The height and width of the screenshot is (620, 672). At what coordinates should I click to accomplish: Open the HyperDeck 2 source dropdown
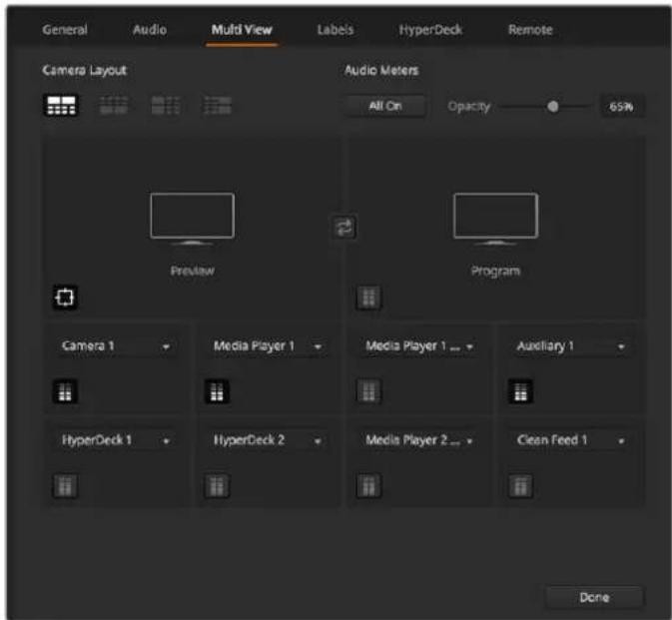[x=267, y=440]
